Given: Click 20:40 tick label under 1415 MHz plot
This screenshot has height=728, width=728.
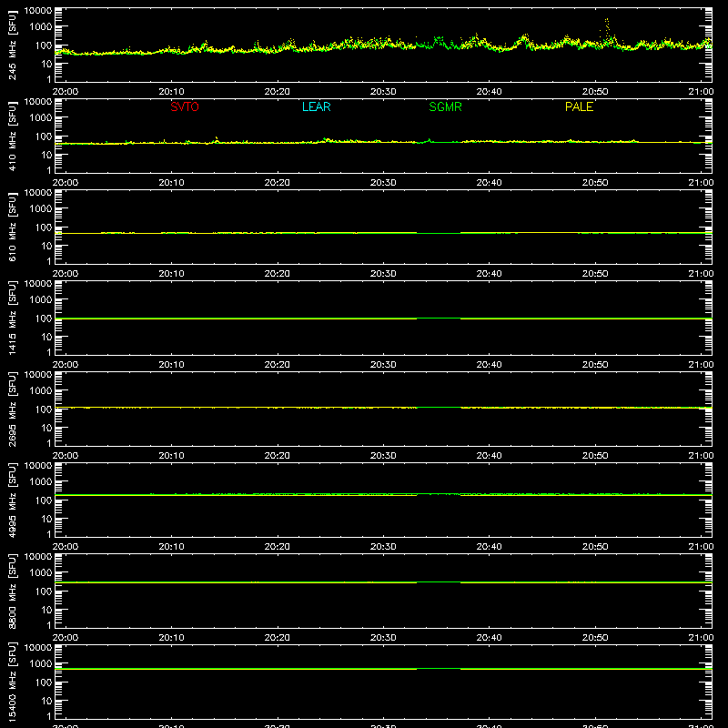Looking at the screenshot, I should click(489, 365).
